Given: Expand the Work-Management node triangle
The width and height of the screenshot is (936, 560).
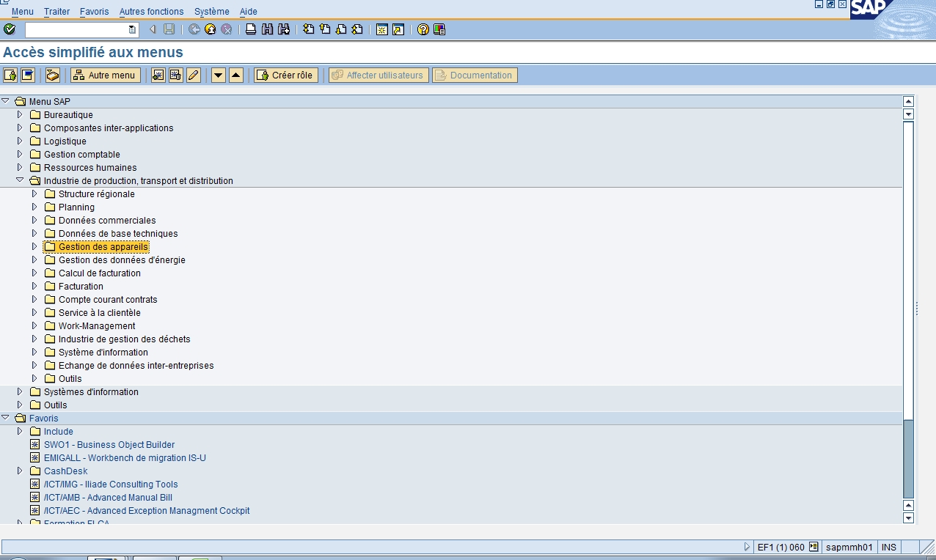Looking at the screenshot, I should point(34,325).
